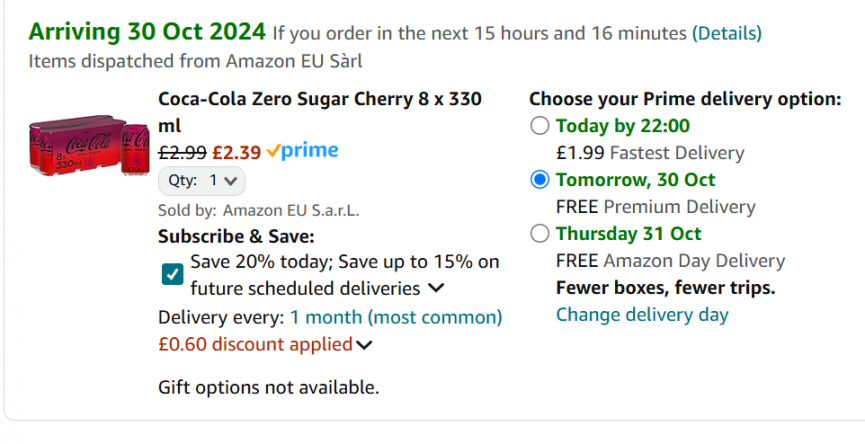Click the FREE Premium Delivery label

coord(655,207)
